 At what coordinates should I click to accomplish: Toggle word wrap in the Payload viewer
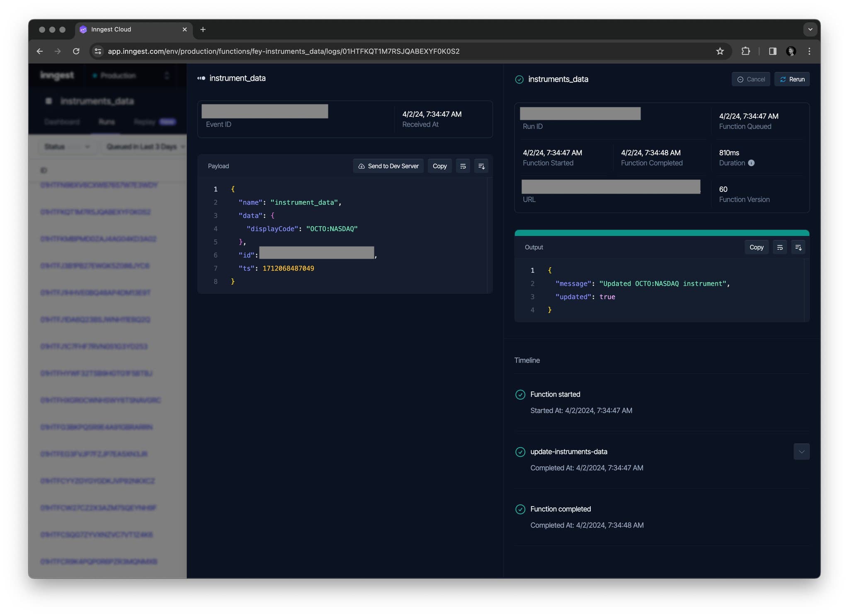coord(463,166)
